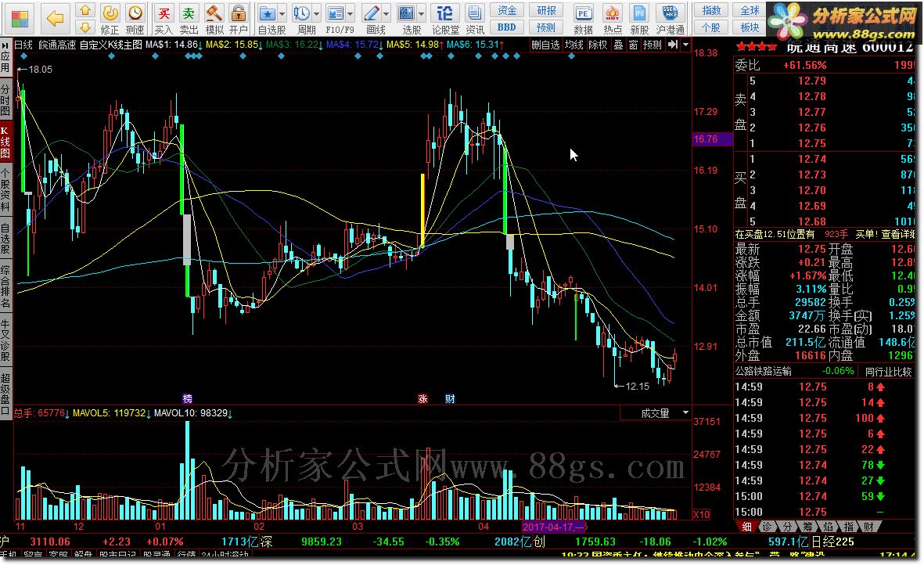Switch to the 分时图 side tab

5,99
